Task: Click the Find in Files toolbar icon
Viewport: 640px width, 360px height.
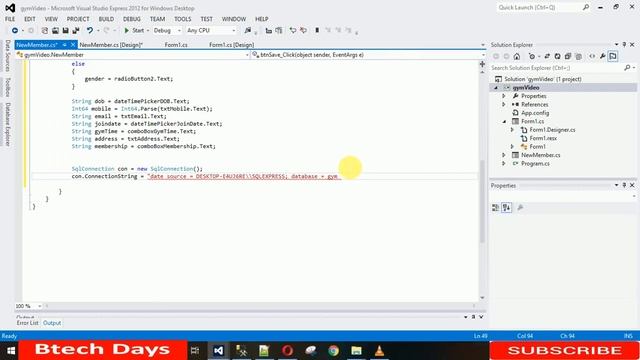Action: point(247,31)
